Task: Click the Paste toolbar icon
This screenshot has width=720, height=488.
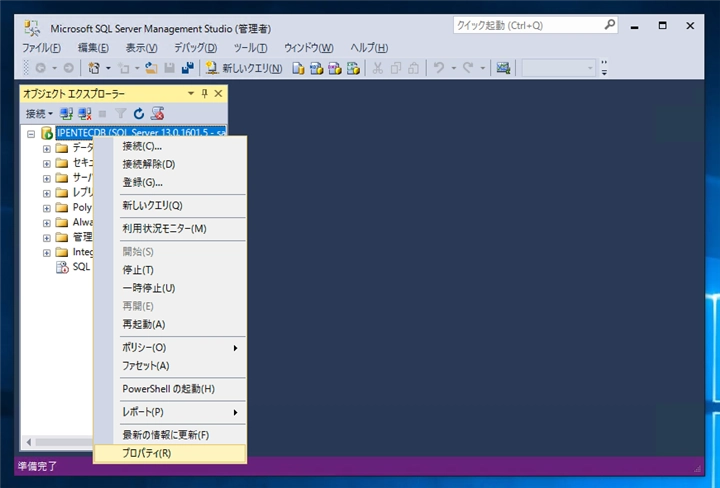Action: coord(413,68)
